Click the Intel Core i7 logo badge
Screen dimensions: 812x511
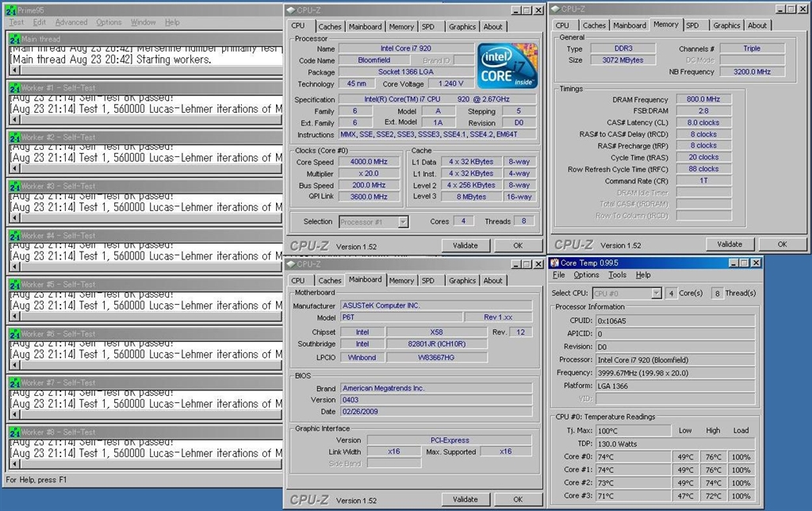tap(507, 65)
